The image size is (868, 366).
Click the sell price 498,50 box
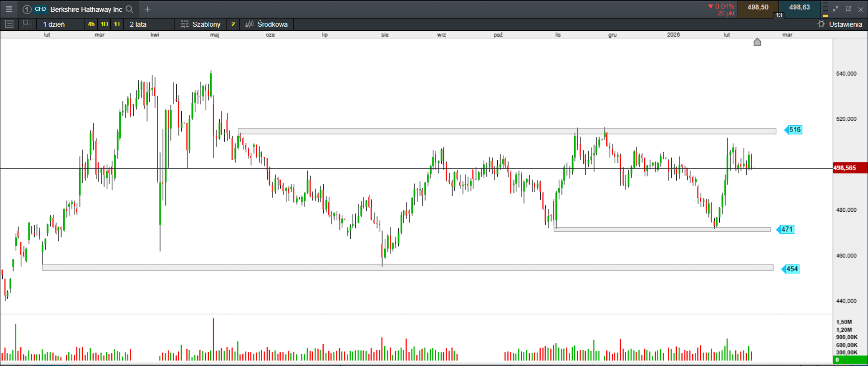758,8
